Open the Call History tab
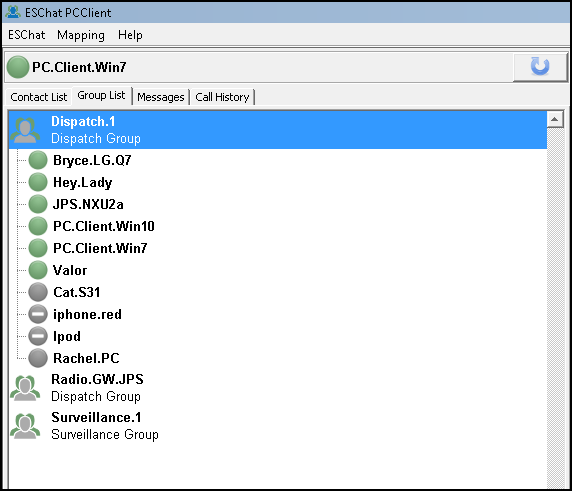The image size is (572, 491). (x=222, y=97)
